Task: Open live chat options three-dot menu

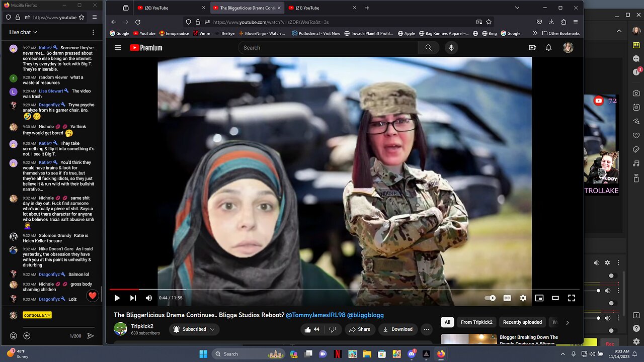Action: tap(93, 32)
